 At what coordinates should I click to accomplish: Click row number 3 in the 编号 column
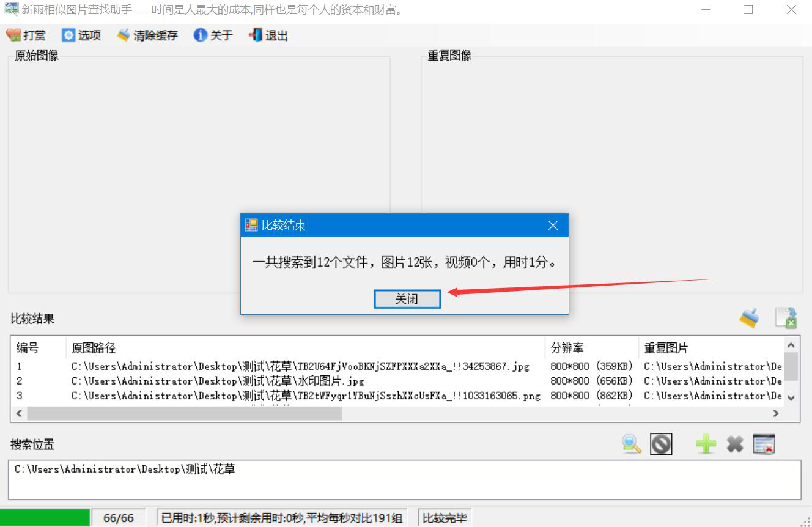[x=20, y=396]
